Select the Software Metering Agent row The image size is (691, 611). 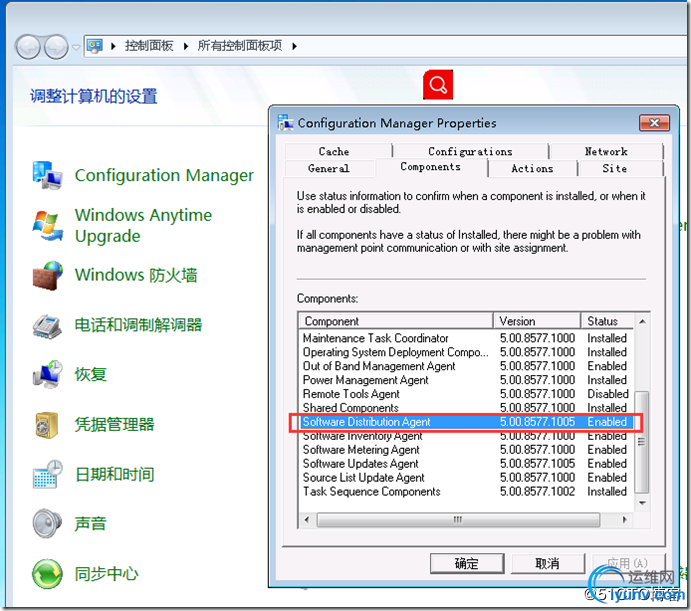click(467, 450)
